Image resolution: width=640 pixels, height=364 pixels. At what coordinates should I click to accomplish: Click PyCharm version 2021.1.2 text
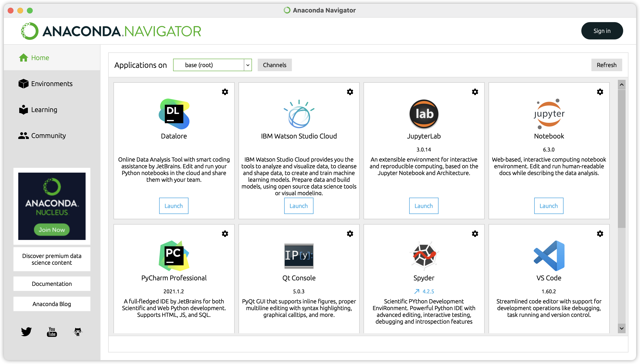pyautogui.click(x=174, y=291)
